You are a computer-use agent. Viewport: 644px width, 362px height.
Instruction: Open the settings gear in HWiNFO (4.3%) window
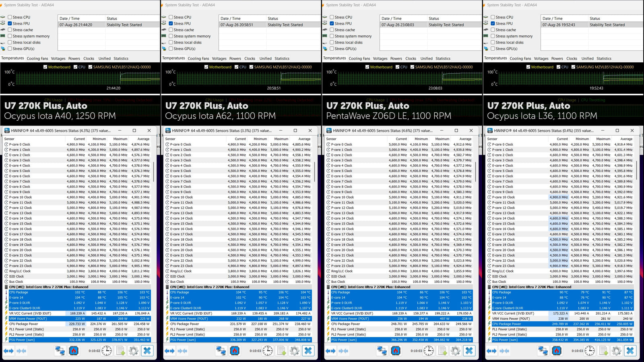coord(134,351)
